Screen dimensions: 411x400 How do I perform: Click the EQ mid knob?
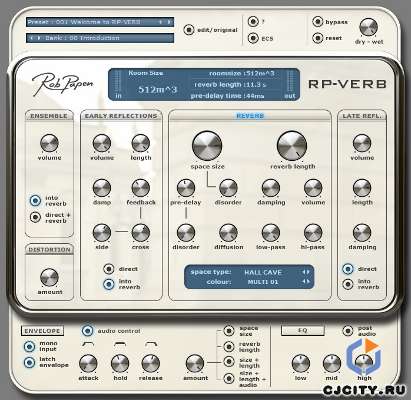click(332, 363)
